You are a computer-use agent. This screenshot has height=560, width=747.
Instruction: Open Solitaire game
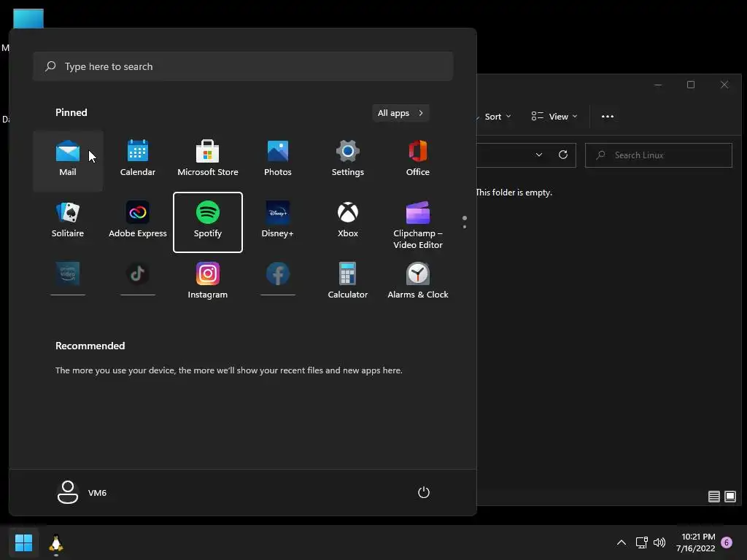coord(68,222)
